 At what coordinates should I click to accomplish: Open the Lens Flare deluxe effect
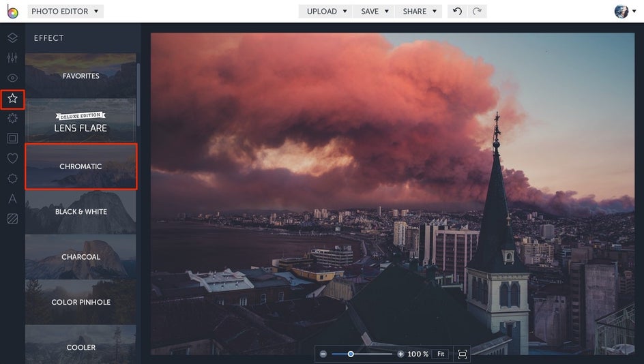[80, 121]
